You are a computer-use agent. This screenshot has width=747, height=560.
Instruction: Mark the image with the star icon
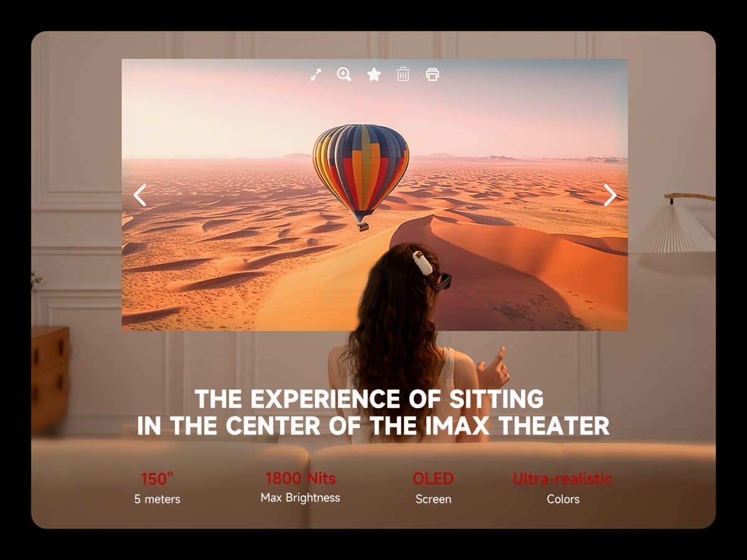[374, 75]
